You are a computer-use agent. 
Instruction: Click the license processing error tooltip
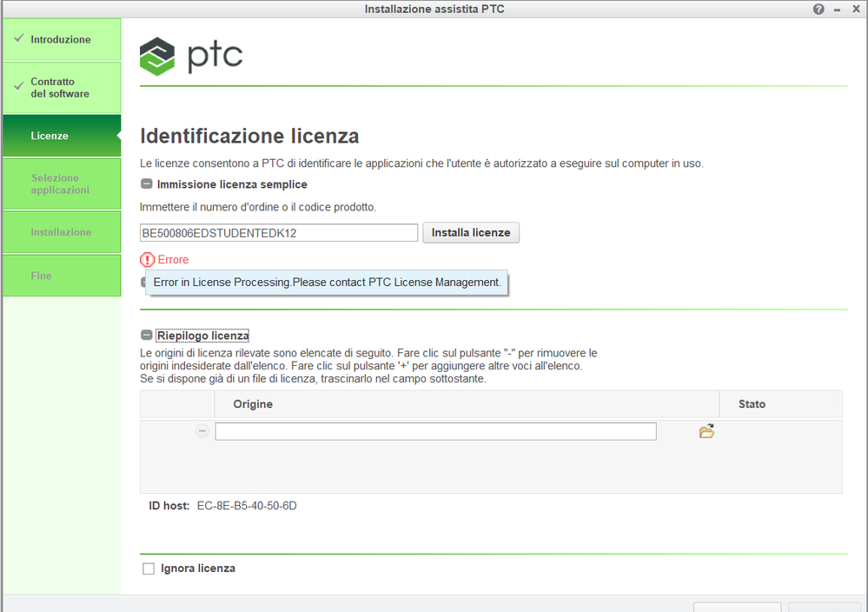coord(327,283)
